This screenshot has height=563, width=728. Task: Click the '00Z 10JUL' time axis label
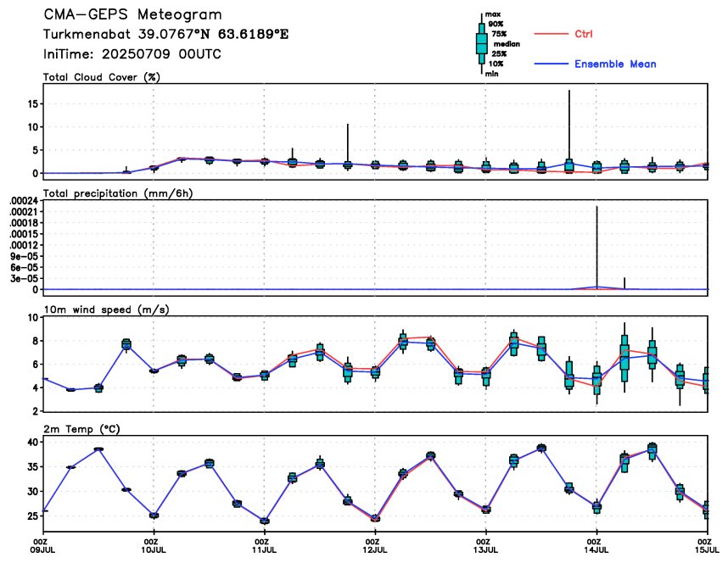click(154, 546)
